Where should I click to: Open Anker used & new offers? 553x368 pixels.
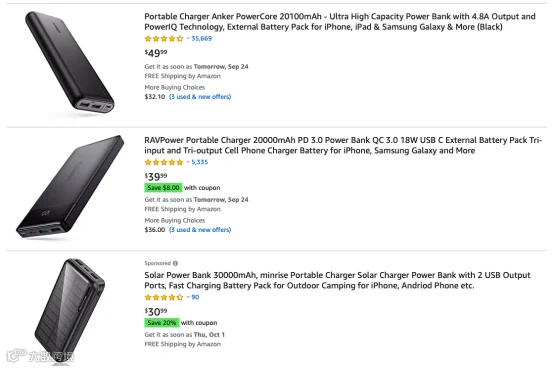point(200,97)
